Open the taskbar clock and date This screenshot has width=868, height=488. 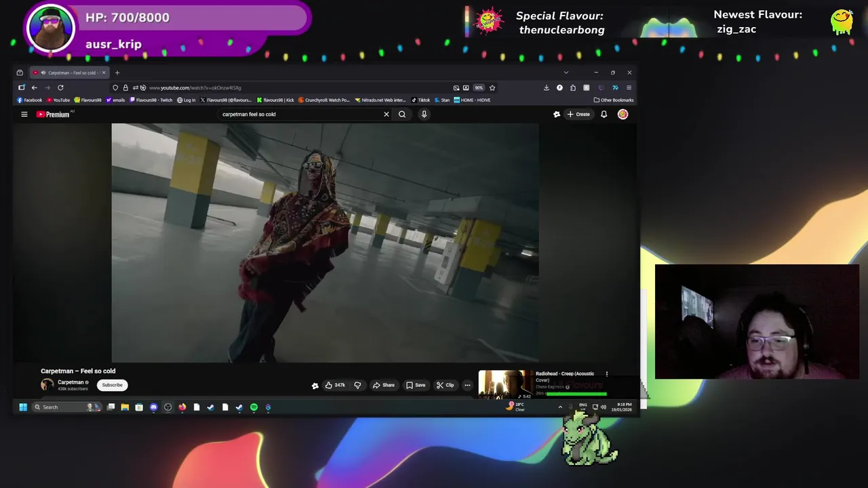pyautogui.click(x=621, y=407)
